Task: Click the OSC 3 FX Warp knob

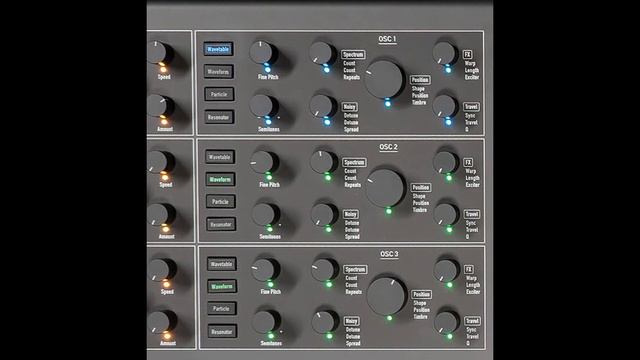Action: 446,270
